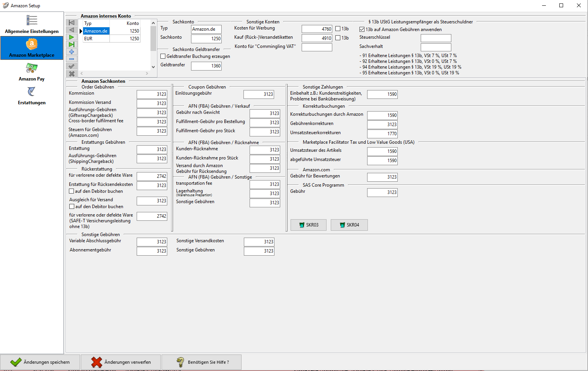Enable 13b for Kauf (Rück-)Versandetiketten
Screen dimensions: 588x371
(338, 38)
